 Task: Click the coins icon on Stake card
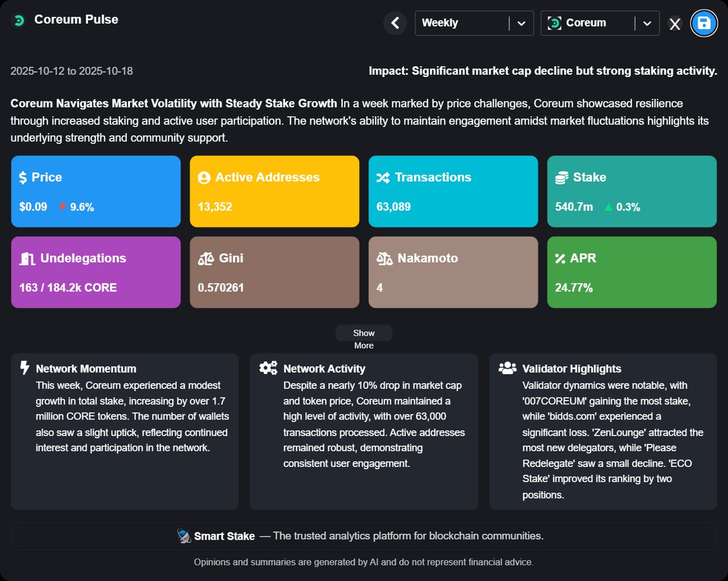tap(561, 177)
